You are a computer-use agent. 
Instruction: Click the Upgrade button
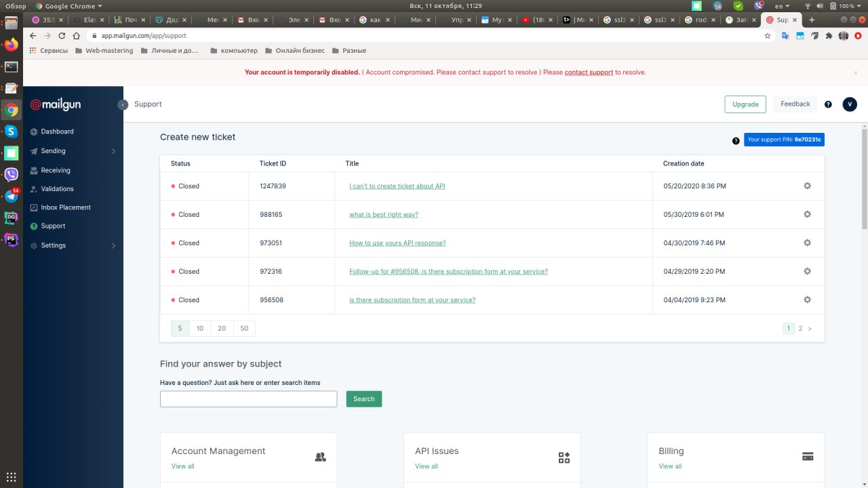(745, 104)
